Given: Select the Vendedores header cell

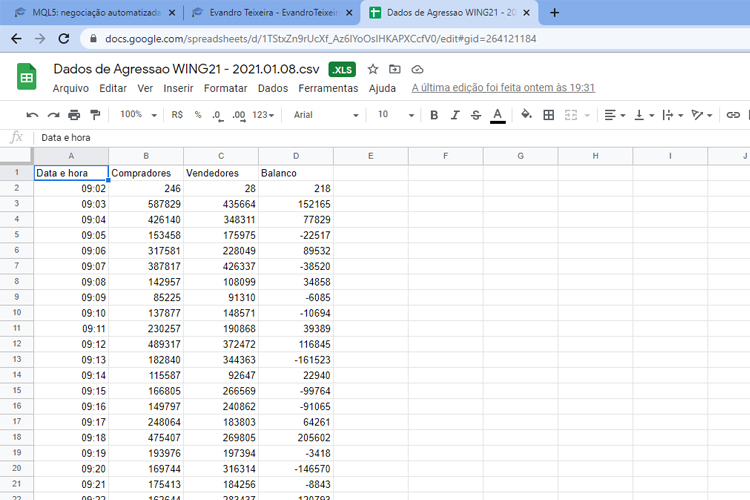Looking at the screenshot, I should click(221, 173).
